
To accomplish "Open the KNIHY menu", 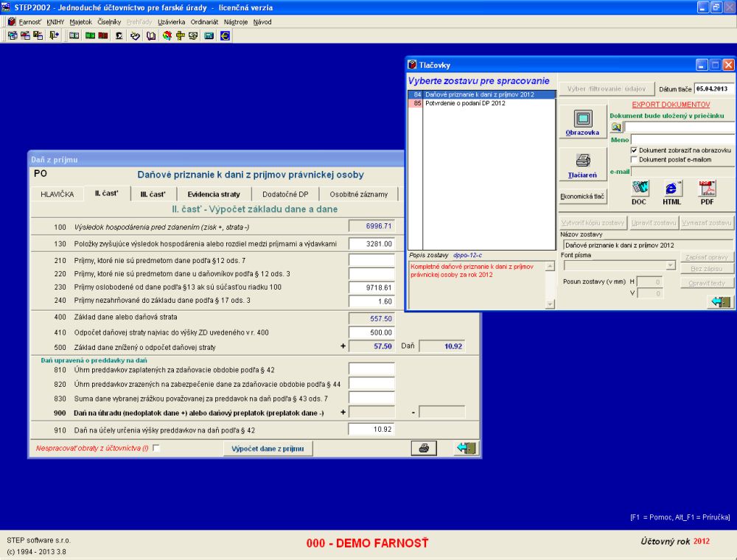I will pos(55,22).
